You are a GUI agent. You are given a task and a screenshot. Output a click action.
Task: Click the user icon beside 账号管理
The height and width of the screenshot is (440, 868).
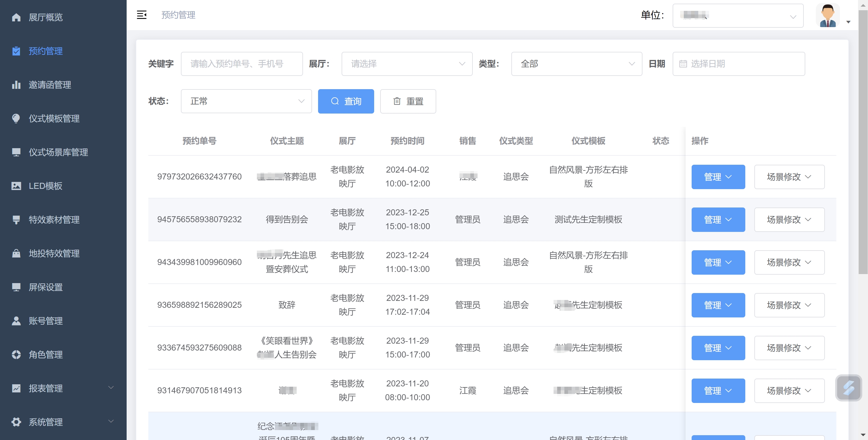[16, 320]
